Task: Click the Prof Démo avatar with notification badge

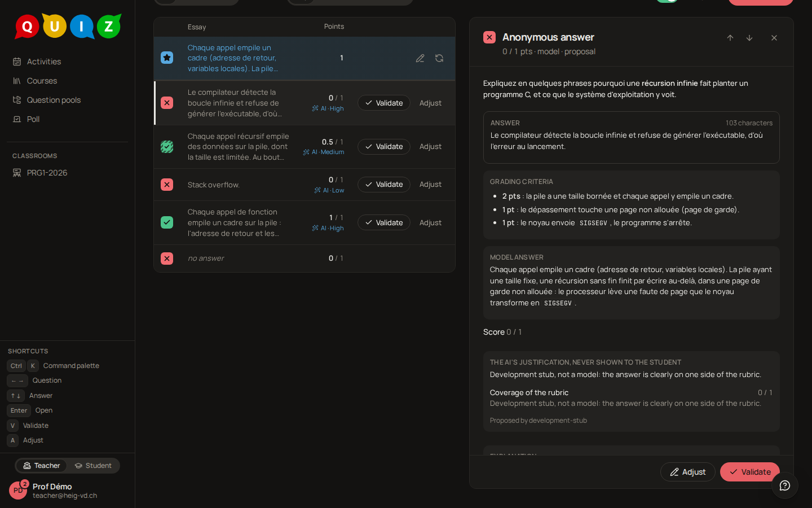Action: 18,490
